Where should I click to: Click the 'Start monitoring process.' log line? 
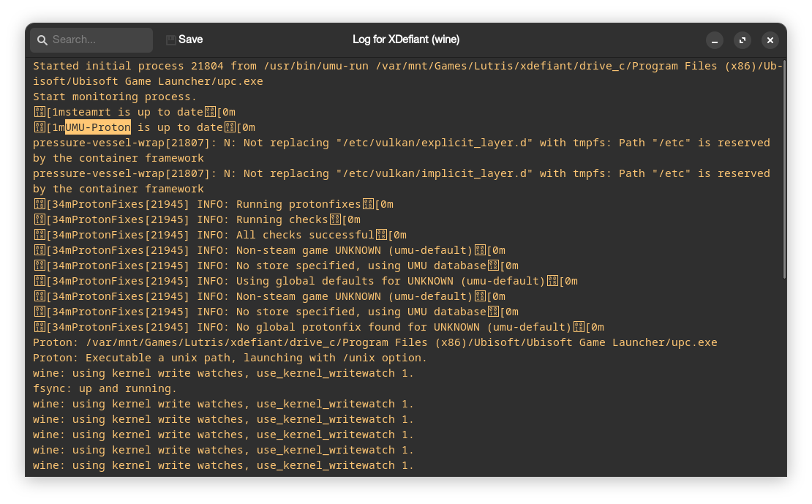[x=115, y=97]
